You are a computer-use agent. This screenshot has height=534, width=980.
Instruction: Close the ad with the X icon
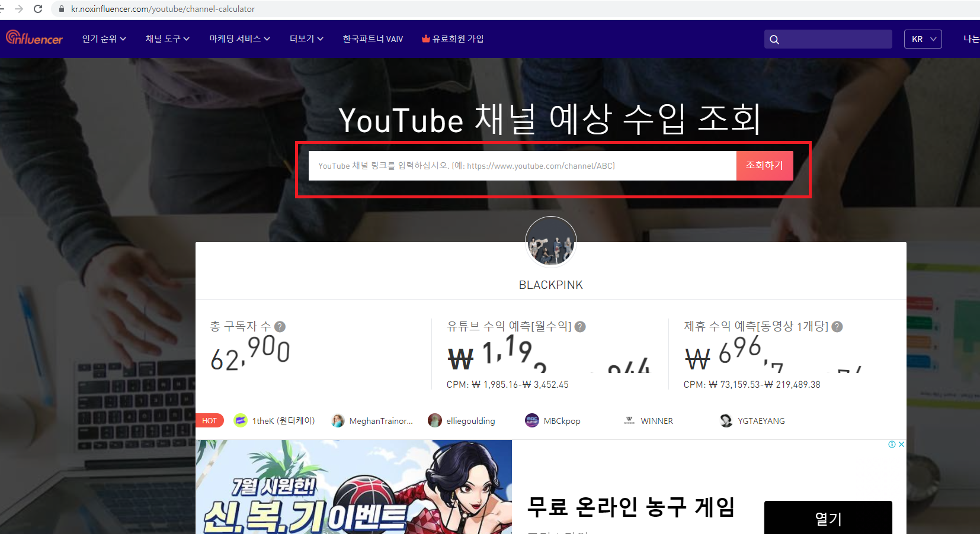[x=901, y=444]
